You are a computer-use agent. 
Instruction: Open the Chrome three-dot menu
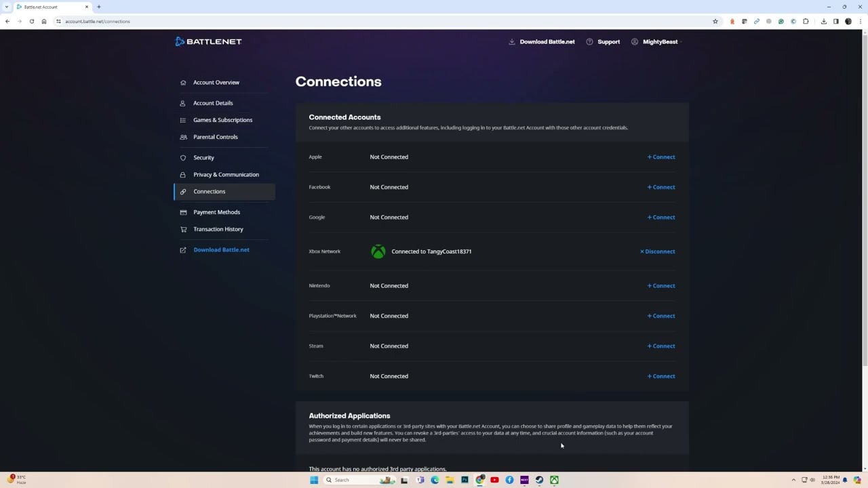tap(861, 21)
